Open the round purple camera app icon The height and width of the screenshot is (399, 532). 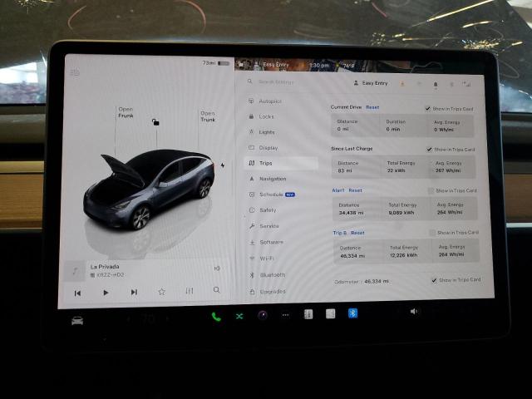(263, 316)
